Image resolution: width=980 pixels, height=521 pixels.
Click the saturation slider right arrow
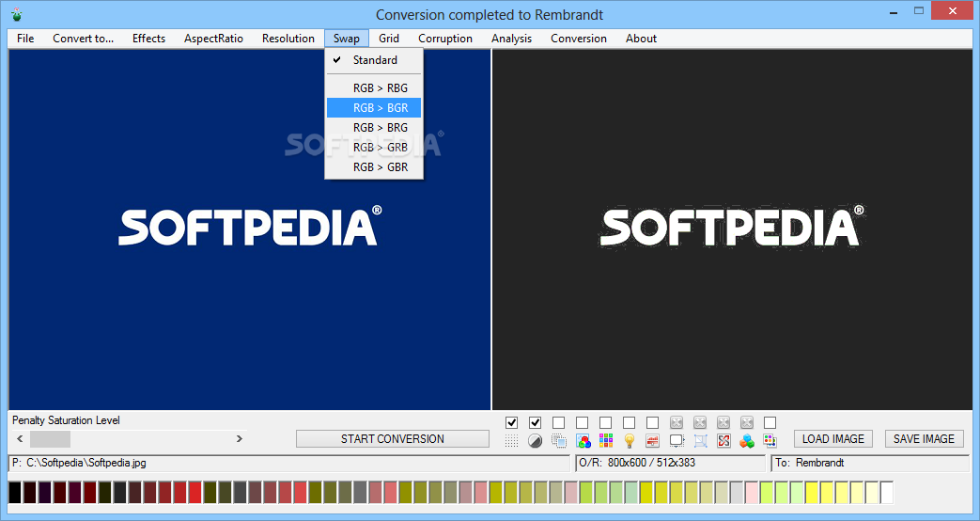(x=240, y=438)
